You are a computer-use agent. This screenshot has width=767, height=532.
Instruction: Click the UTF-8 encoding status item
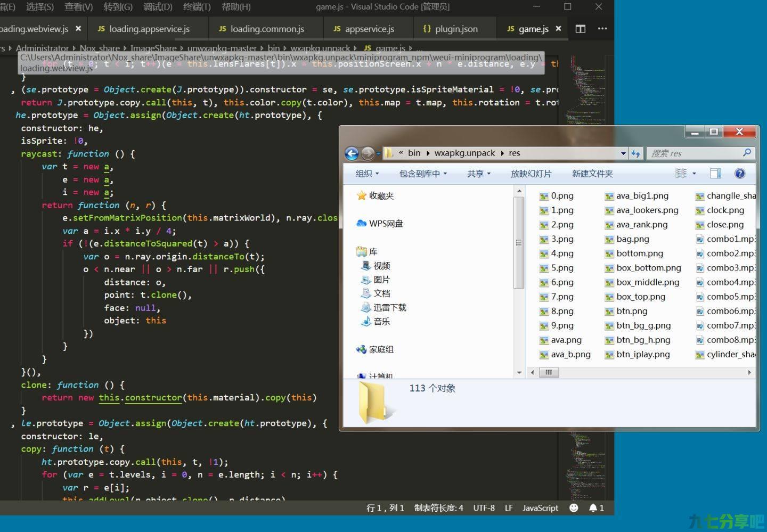[x=484, y=508]
